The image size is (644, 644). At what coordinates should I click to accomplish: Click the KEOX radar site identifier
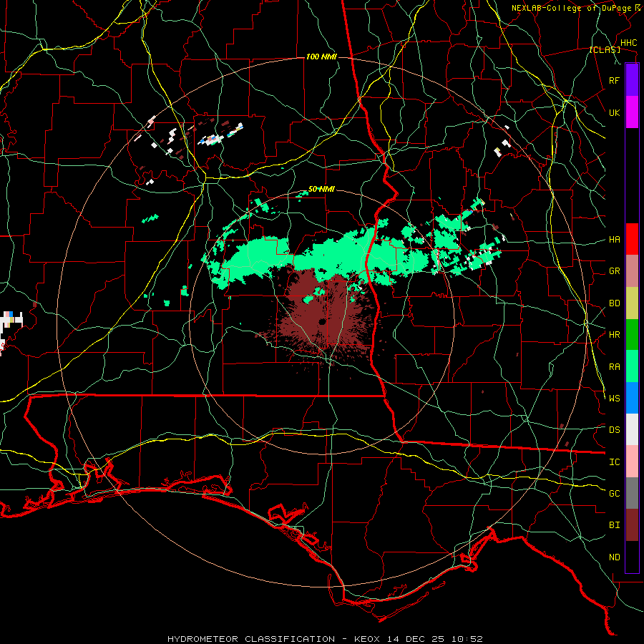point(367,639)
